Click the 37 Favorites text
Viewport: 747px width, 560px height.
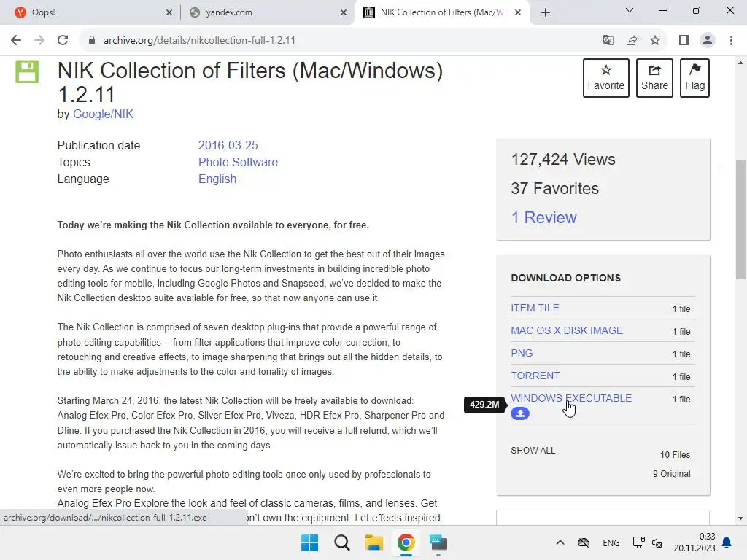(x=554, y=189)
